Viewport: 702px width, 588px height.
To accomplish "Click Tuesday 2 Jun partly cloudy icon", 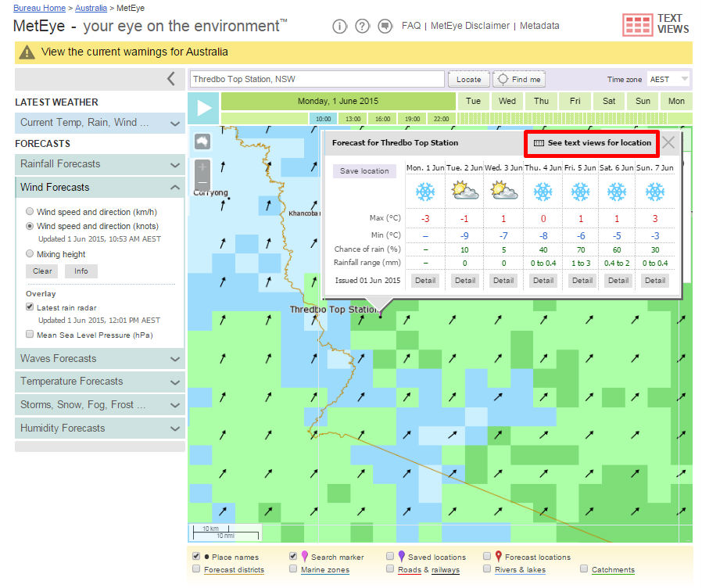I will [x=464, y=191].
